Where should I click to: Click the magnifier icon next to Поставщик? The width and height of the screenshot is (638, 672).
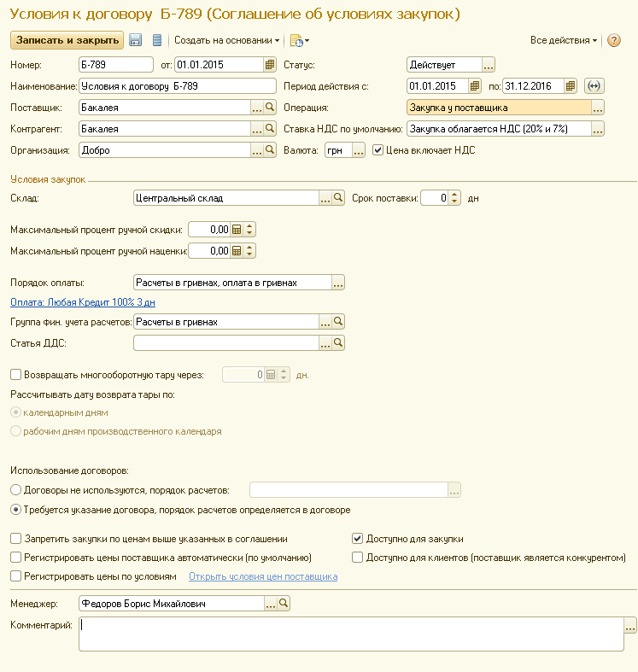(269, 108)
